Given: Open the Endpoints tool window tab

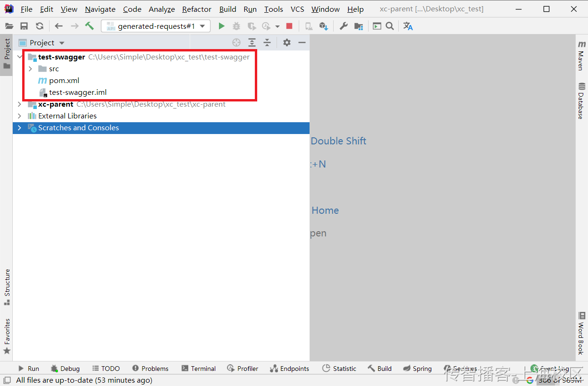Looking at the screenshot, I should 289,369.
